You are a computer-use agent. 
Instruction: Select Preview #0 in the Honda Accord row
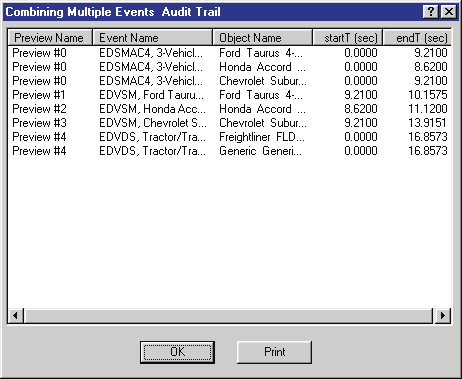[x=39, y=67]
